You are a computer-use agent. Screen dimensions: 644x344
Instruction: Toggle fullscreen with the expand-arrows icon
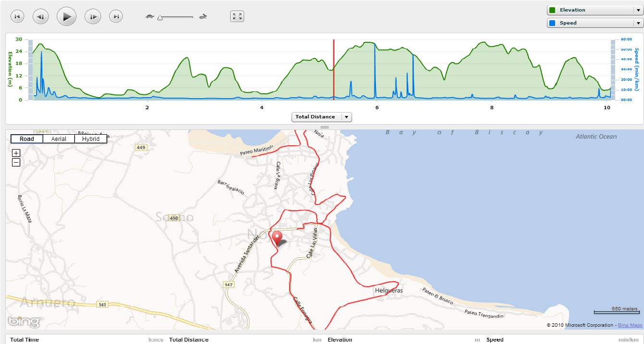[x=237, y=16]
